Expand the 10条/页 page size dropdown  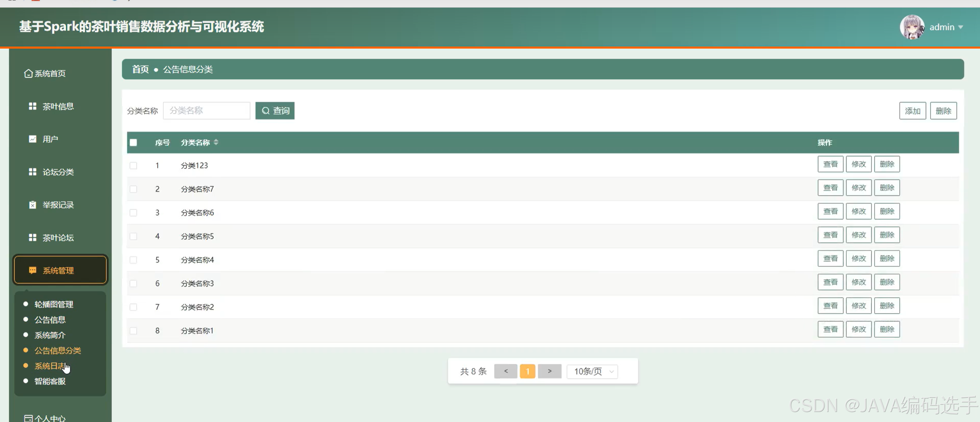(592, 371)
